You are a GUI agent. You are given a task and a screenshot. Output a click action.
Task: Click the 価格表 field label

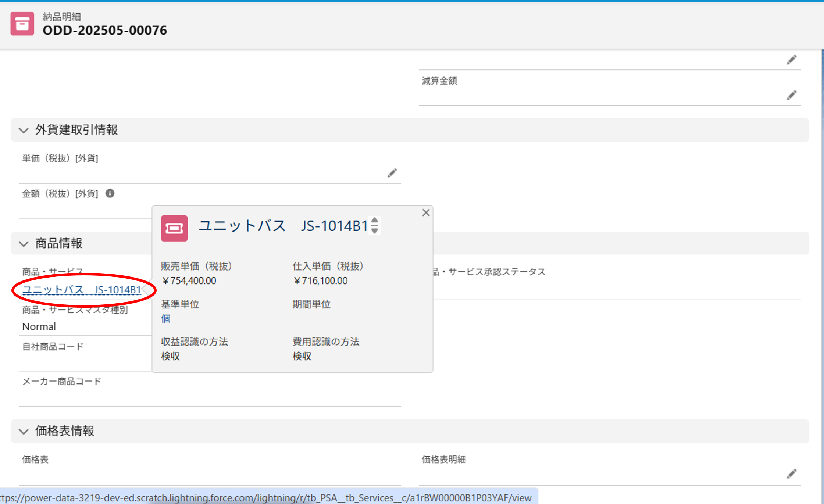(x=35, y=460)
